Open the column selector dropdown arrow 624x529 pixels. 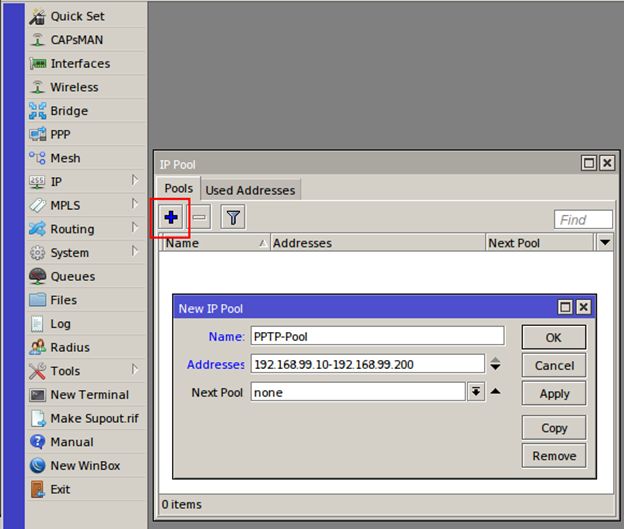click(605, 242)
